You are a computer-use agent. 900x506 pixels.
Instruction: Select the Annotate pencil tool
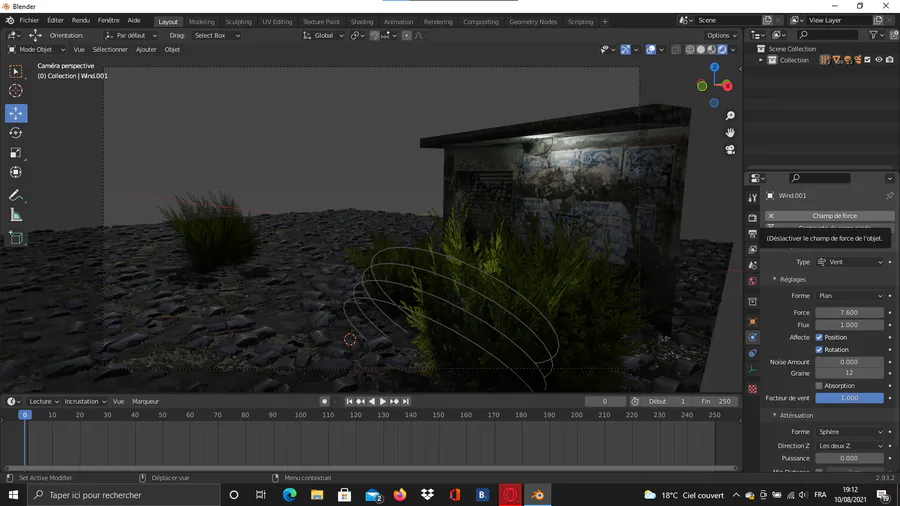16,195
